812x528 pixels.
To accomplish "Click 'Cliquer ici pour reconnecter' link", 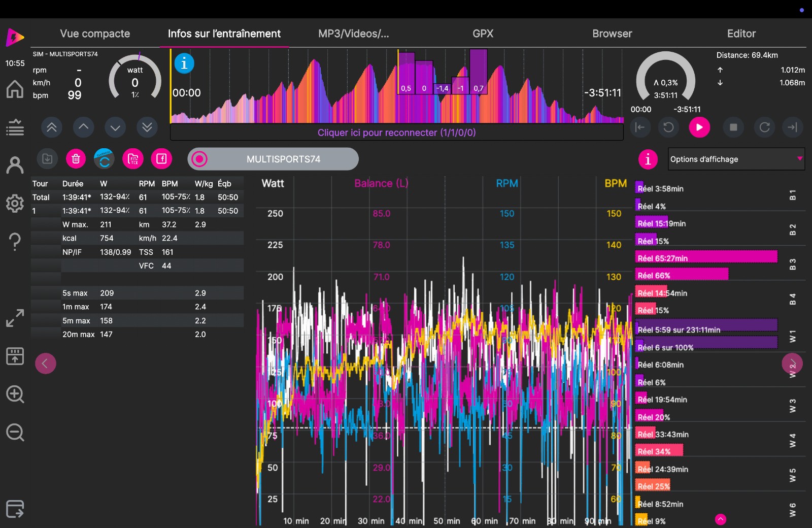I will [396, 133].
